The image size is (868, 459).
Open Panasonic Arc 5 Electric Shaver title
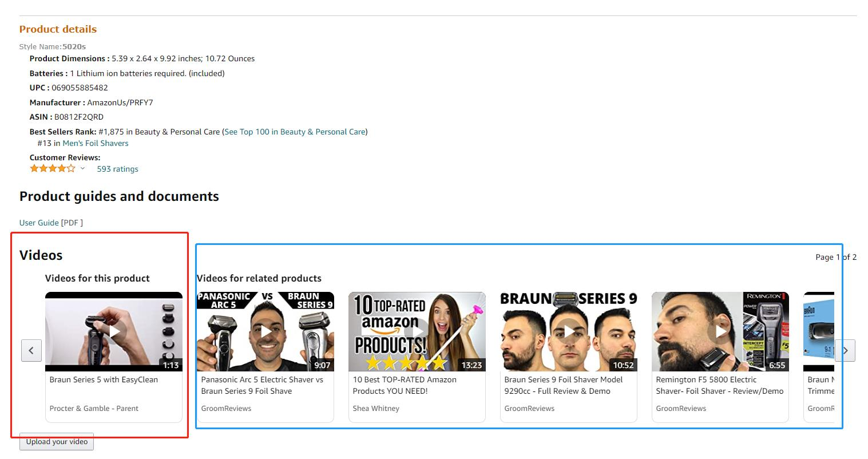pyautogui.click(x=262, y=385)
